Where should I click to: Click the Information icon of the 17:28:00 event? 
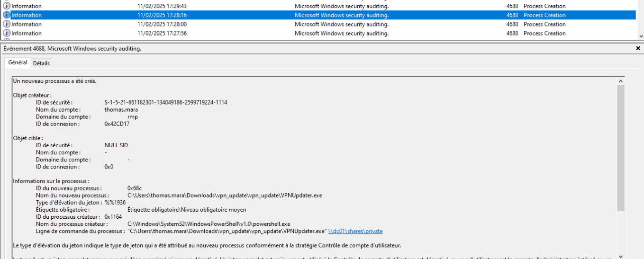7,24
